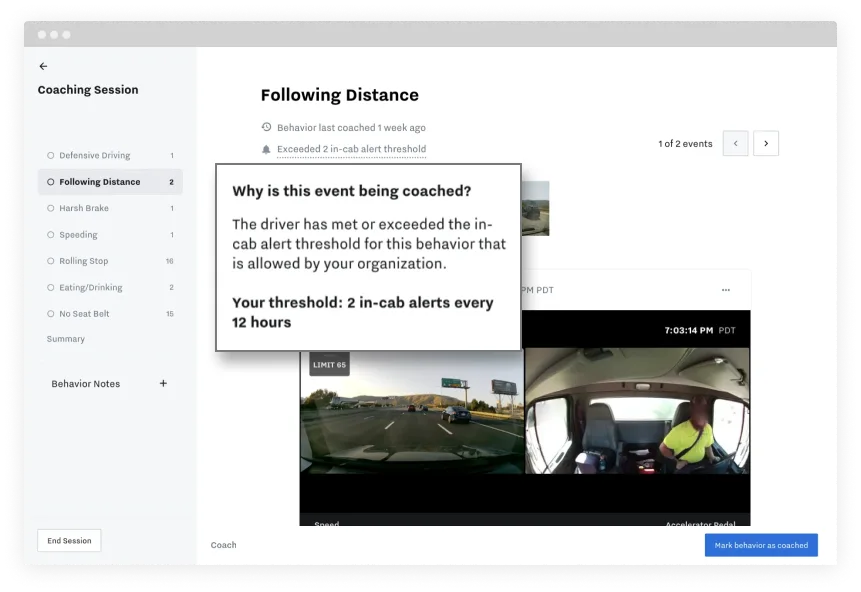Select Defensive Driving behavior
This screenshot has width=861, height=592.
click(x=110, y=155)
